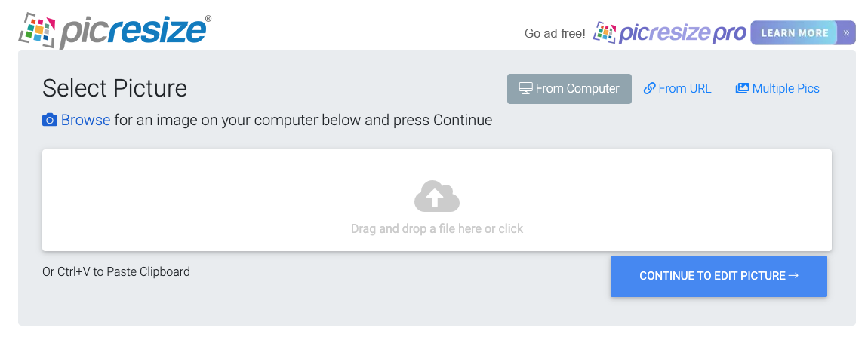This screenshot has height=337, width=868.
Task: Switch to the From URL tab
Action: tap(678, 88)
